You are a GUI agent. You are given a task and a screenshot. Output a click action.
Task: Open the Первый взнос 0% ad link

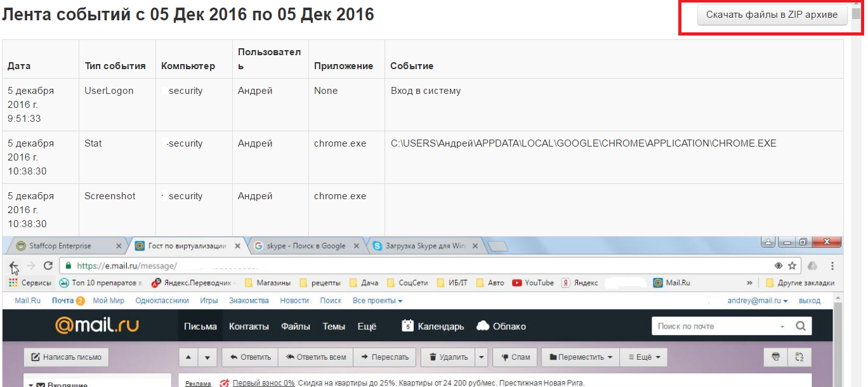tap(263, 383)
